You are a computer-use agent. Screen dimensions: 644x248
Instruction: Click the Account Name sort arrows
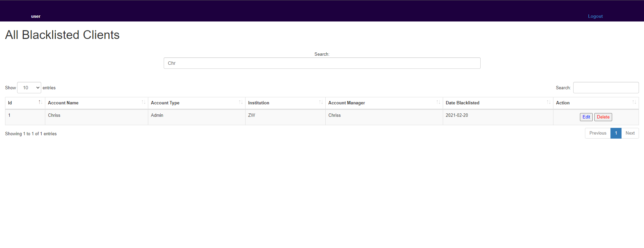143,102
